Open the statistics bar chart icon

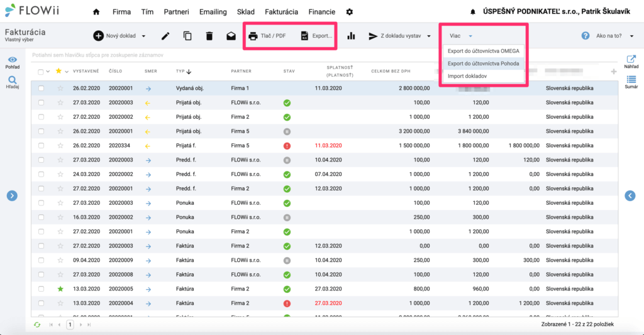(351, 36)
